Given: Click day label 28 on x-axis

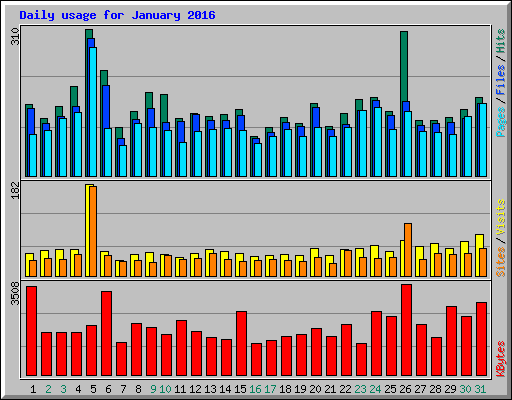Looking at the screenshot, I should (435, 389).
